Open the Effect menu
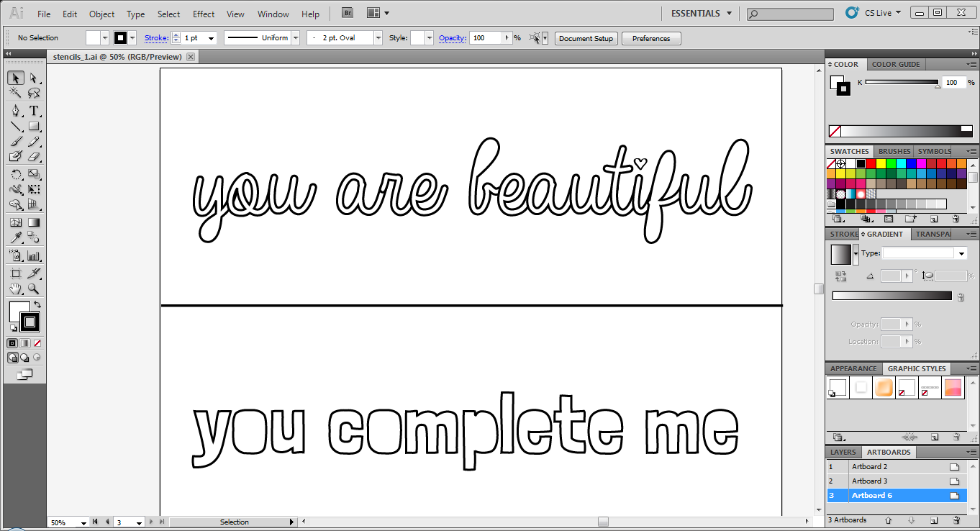980x531 pixels. [x=204, y=14]
